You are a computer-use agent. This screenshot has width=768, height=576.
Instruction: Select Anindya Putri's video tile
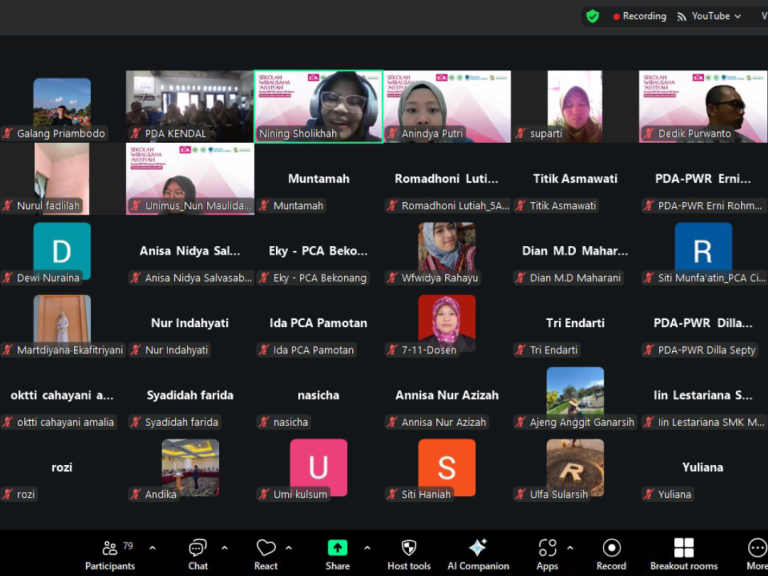(447, 106)
